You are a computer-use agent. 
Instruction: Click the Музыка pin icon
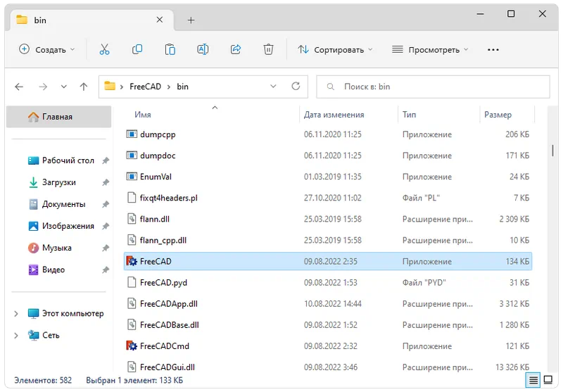106,248
